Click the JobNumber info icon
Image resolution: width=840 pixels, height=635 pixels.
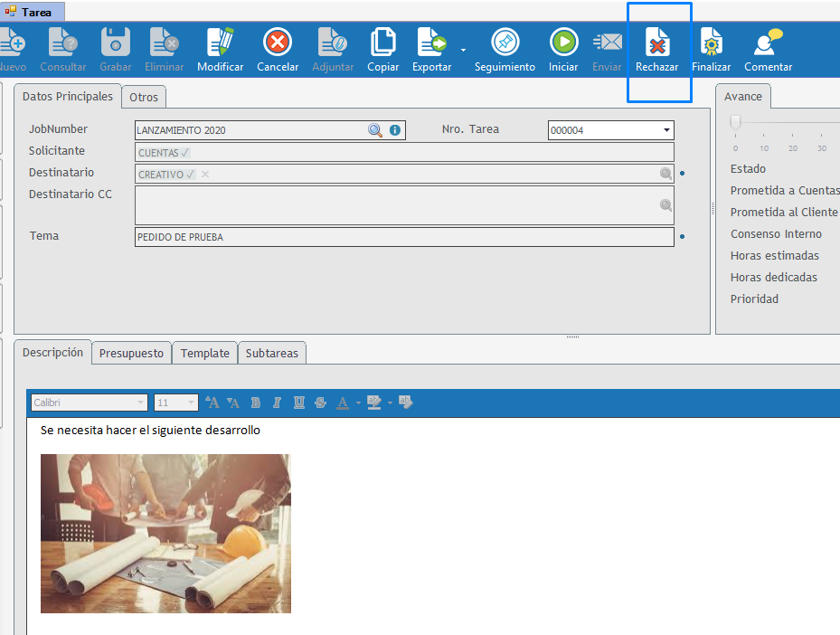395,130
